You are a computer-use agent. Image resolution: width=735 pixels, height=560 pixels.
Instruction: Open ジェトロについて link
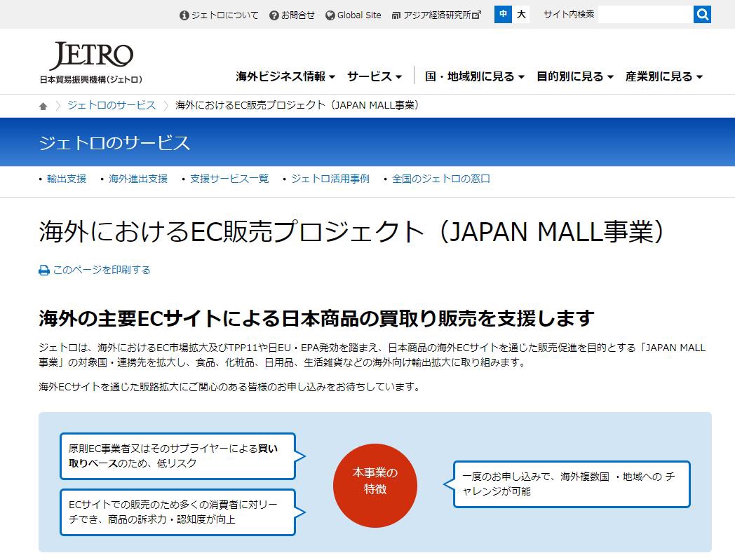[x=224, y=15]
